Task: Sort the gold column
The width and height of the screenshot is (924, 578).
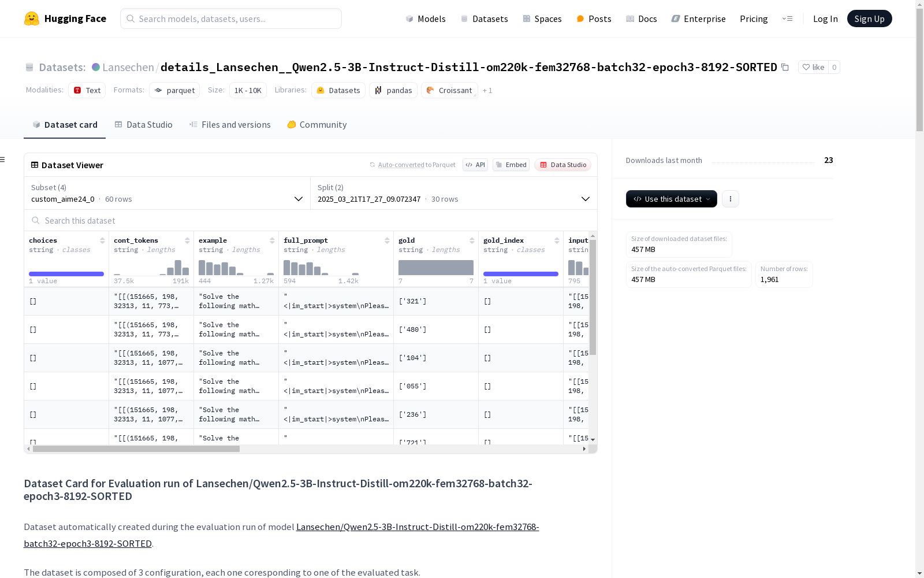Action: tap(472, 240)
